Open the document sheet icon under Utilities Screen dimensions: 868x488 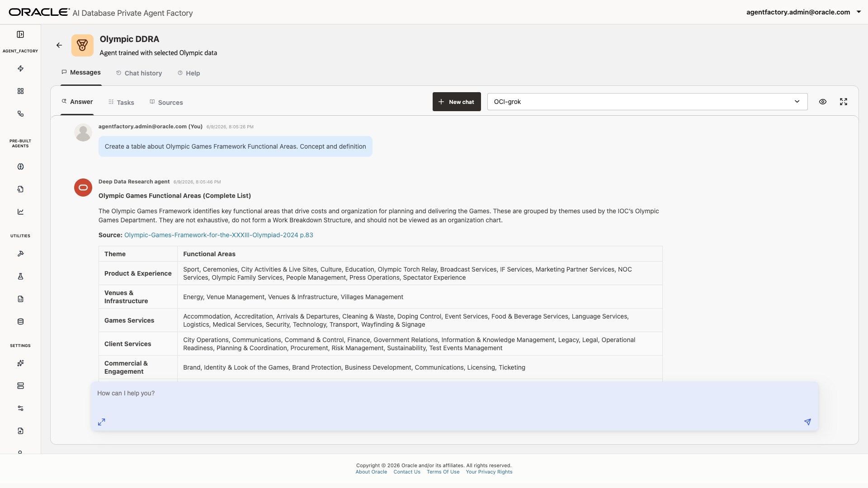pos(20,299)
